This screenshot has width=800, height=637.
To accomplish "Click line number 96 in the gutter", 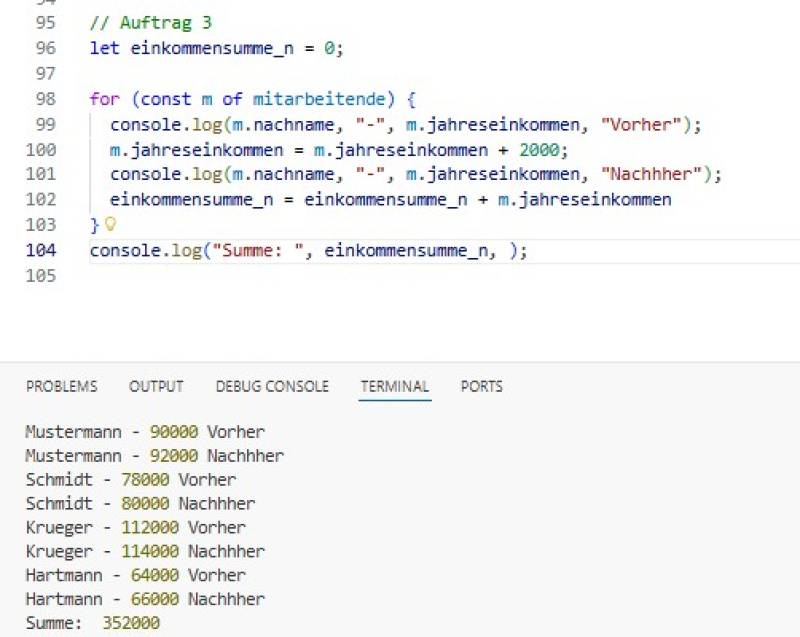I will (45, 48).
